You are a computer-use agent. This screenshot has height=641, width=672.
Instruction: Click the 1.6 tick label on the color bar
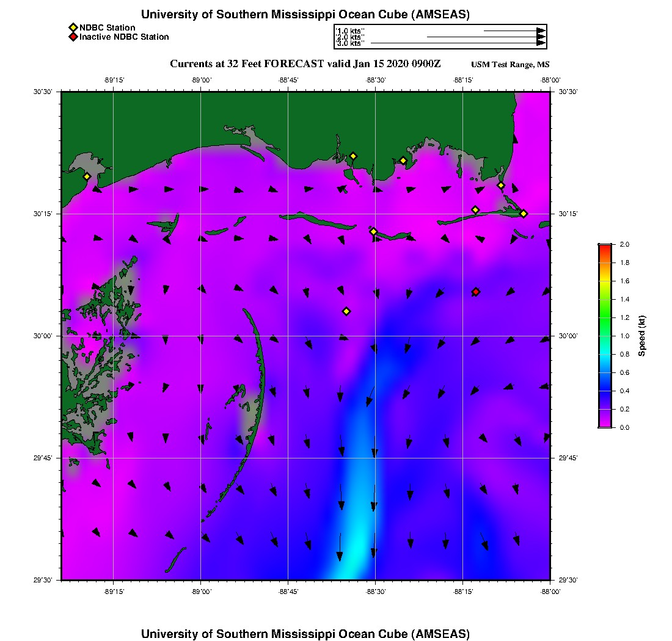(624, 281)
